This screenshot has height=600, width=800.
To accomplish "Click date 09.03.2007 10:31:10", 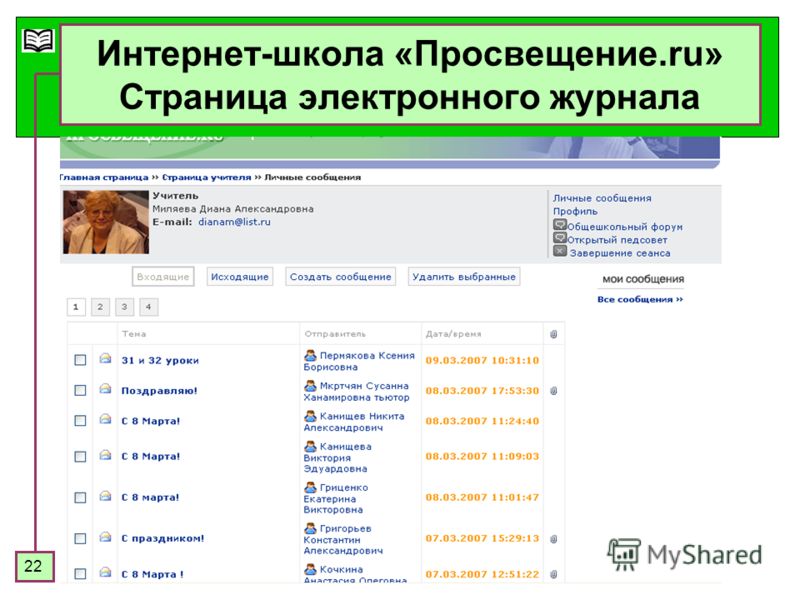I will click(x=482, y=360).
